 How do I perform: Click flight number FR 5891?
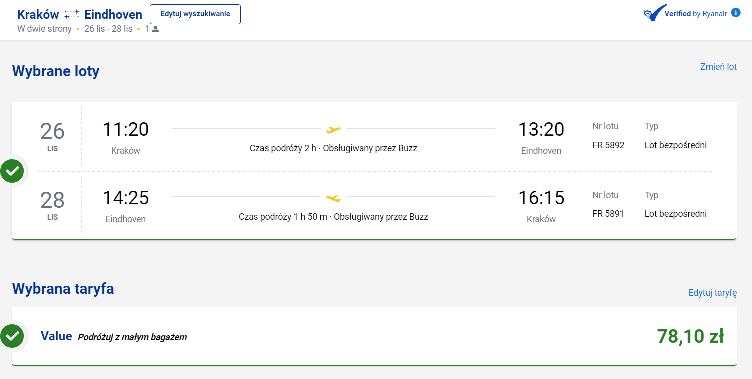coord(608,213)
